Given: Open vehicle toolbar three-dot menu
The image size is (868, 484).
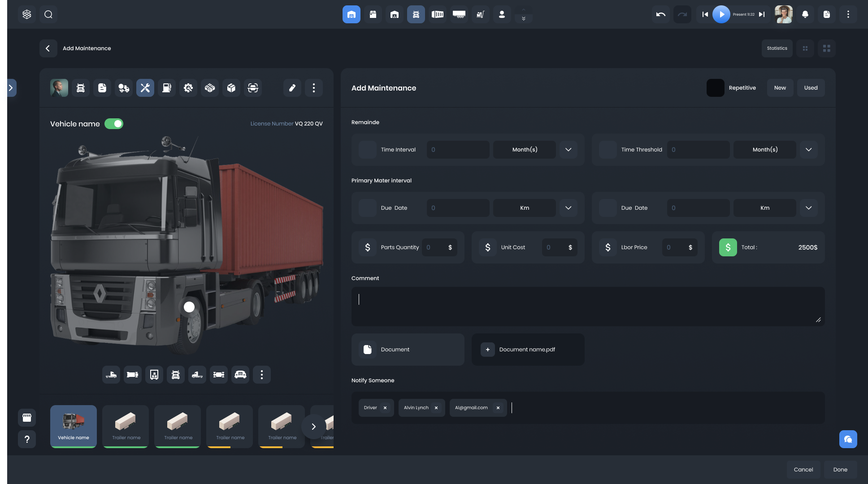Looking at the screenshot, I should [314, 88].
